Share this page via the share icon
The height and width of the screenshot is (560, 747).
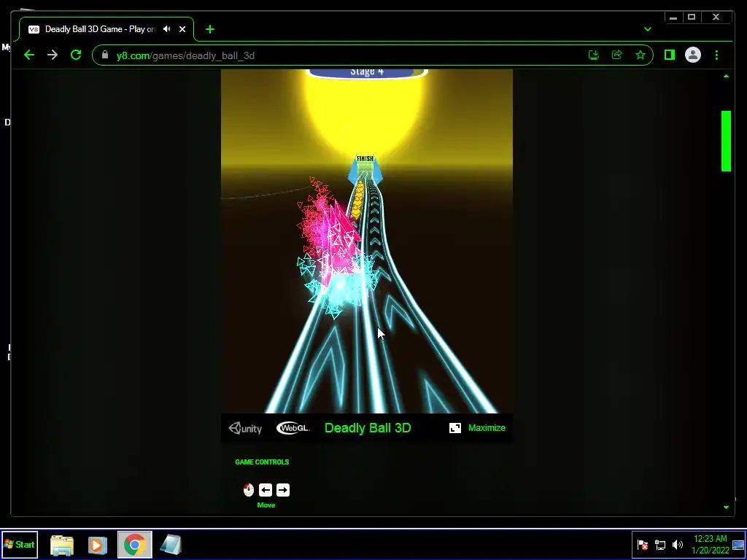point(617,55)
